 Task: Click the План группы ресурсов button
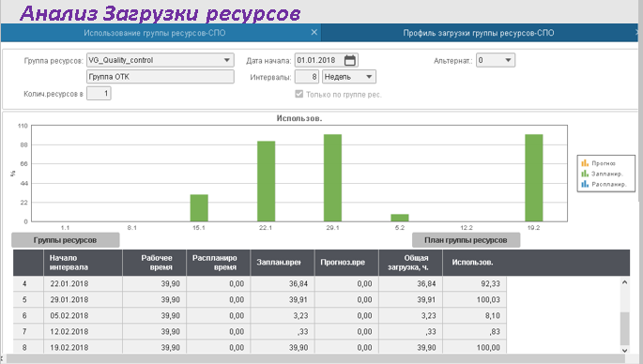point(466,240)
